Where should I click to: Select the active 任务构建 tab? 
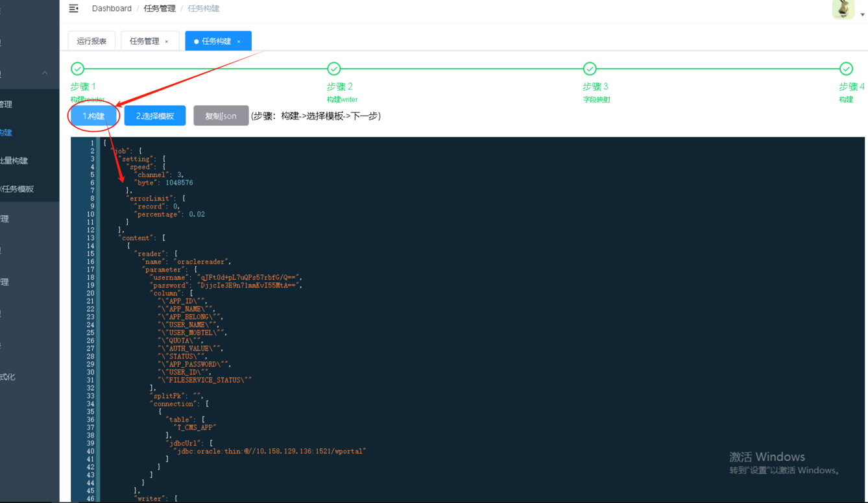click(218, 41)
